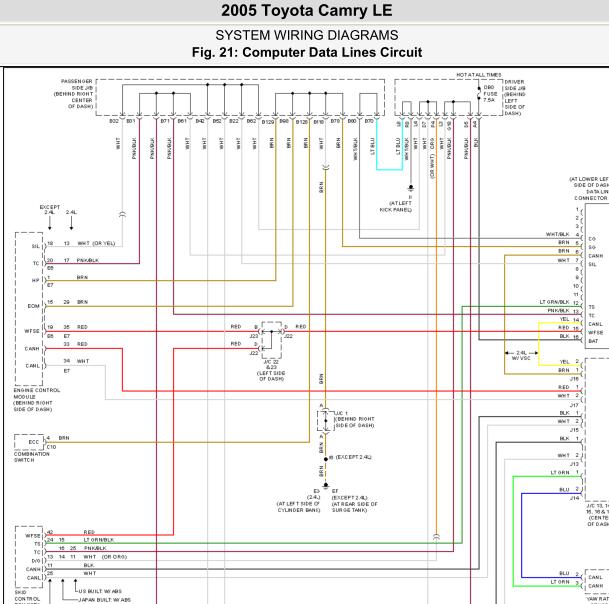This screenshot has width=609, height=604.
Task: Click the 'JAPAN BUILT W/ ABS' note
Action: 104,600
